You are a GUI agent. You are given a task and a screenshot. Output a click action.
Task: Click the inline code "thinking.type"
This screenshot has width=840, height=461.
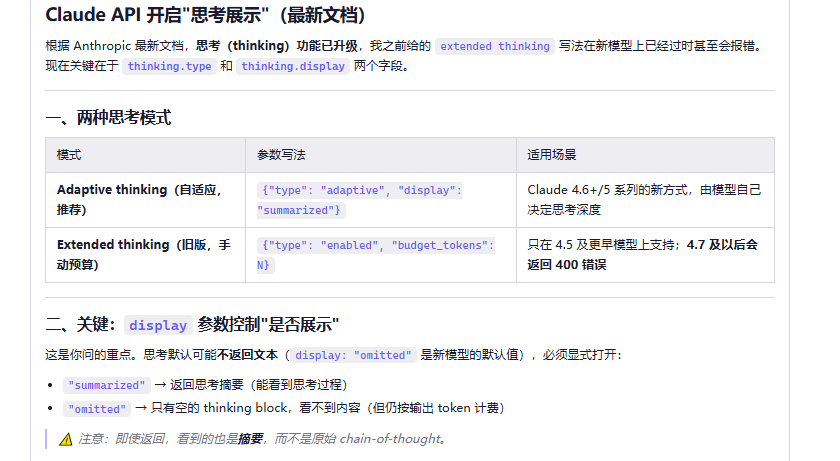tap(169, 66)
